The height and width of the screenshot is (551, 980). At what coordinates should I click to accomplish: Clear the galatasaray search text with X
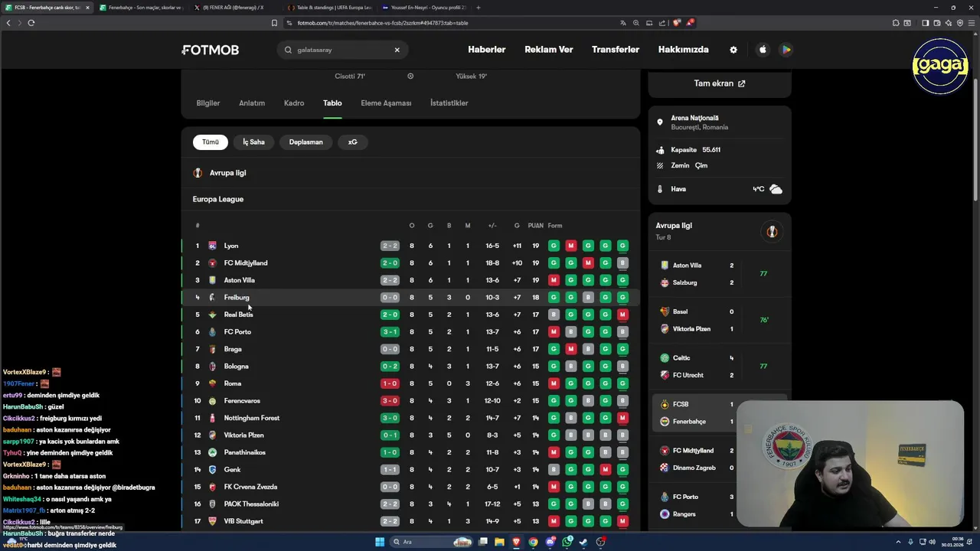(397, 50)
